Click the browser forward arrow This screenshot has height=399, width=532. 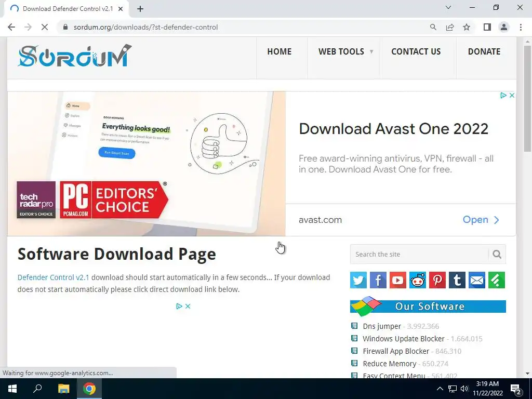pos(28,27)
